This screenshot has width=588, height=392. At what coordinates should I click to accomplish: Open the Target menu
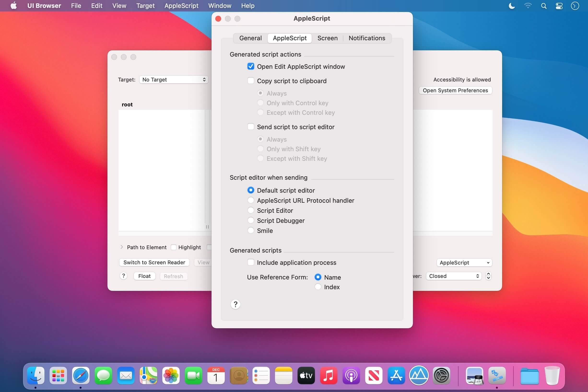(x=145, y=6)
